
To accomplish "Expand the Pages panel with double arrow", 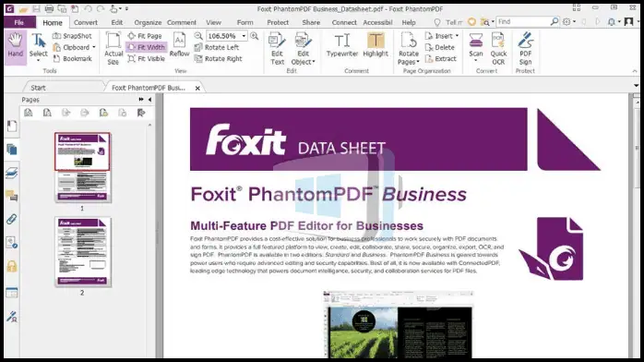I will click(x=141, y=100).
